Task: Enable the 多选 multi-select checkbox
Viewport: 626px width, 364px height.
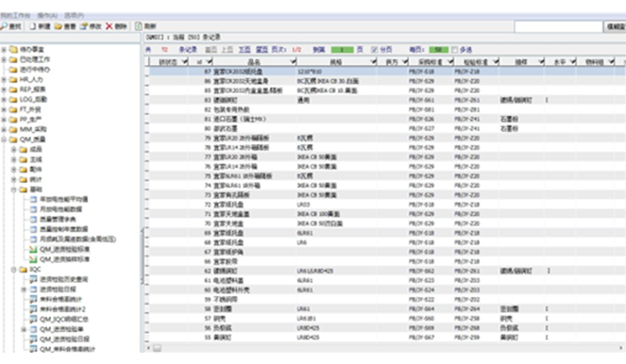Action: coord(454,50)
